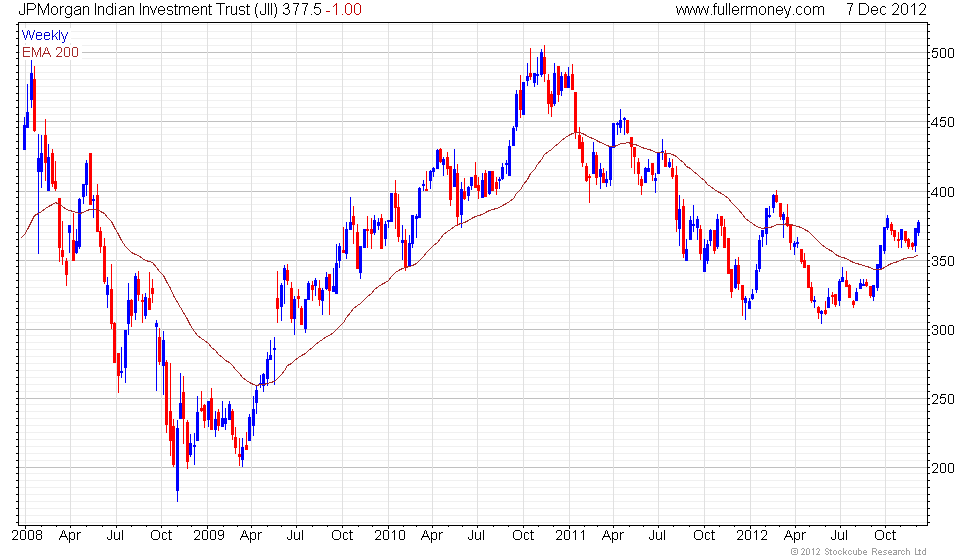Click the 2008 year label on the time axis
980x560 pixels.
point(28,535)
